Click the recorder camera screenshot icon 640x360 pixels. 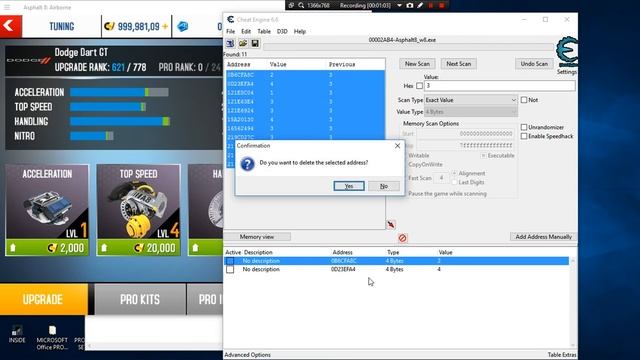coord(410,5)
